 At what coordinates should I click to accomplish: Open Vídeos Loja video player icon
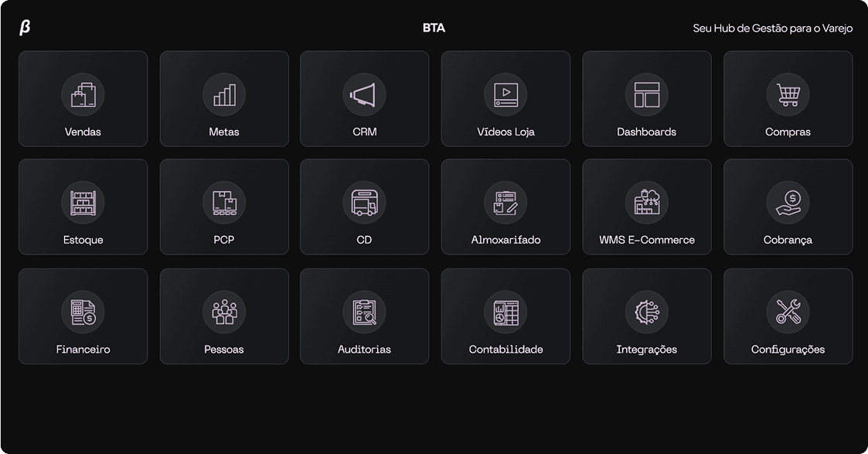505,94
